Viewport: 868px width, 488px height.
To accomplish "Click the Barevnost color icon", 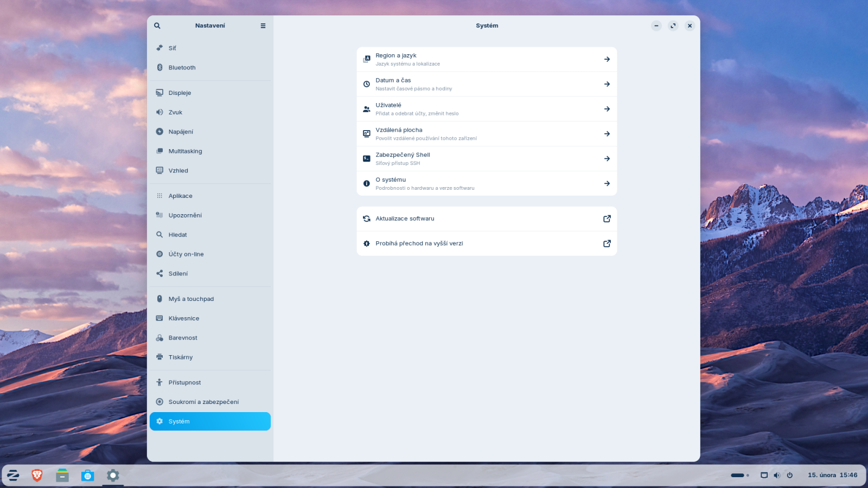I will pyautogui.click(x=159, y=338).
